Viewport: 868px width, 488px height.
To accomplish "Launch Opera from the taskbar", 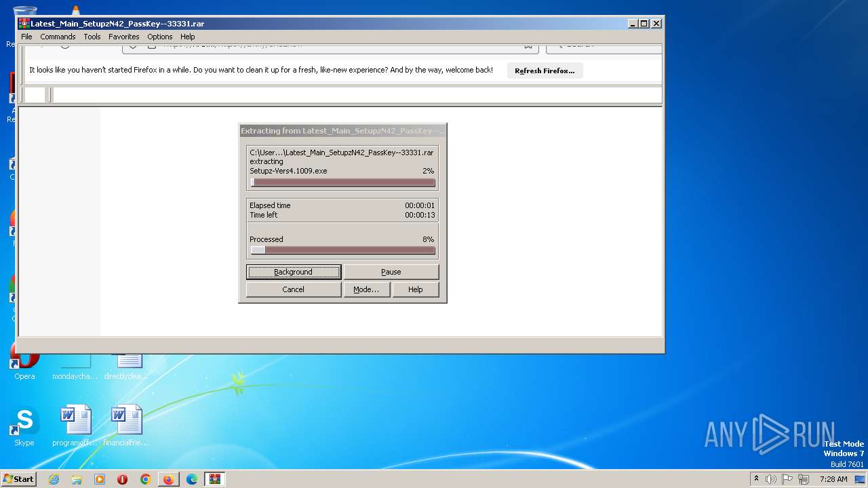I will 123,479.
